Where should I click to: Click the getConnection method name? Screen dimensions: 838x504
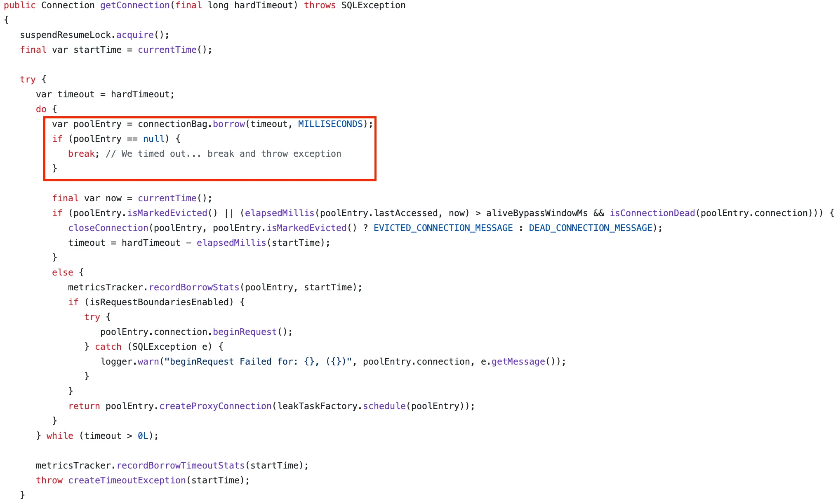(x=135, y=5)
